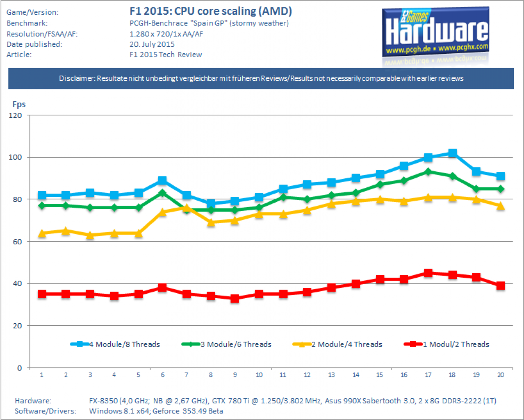Viewport: 524px width, 420px height.
Task: Click the x-axis label 20
Action: (501, 375)
